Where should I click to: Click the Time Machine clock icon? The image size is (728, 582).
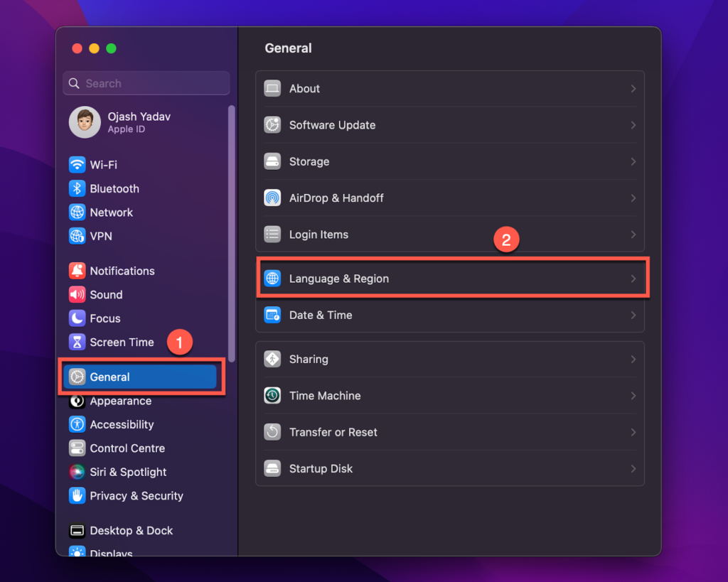pyautogui.click(x=272, y=395)
